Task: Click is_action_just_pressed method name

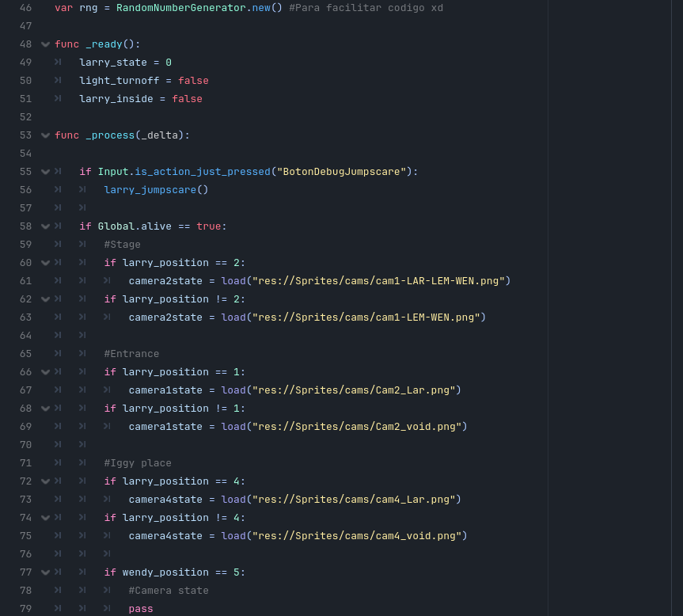Action: pyautogui.click(x=203, y=172)
